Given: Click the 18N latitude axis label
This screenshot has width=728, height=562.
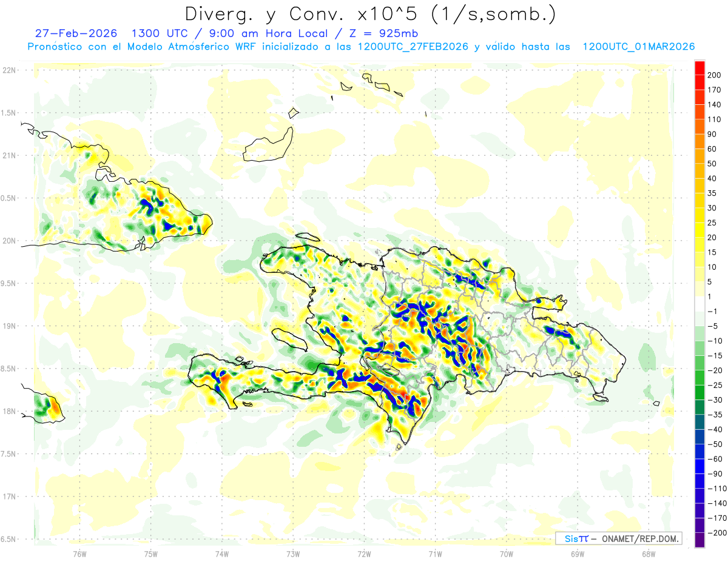Looking at the screenshot, I should [x=9, y=412].
